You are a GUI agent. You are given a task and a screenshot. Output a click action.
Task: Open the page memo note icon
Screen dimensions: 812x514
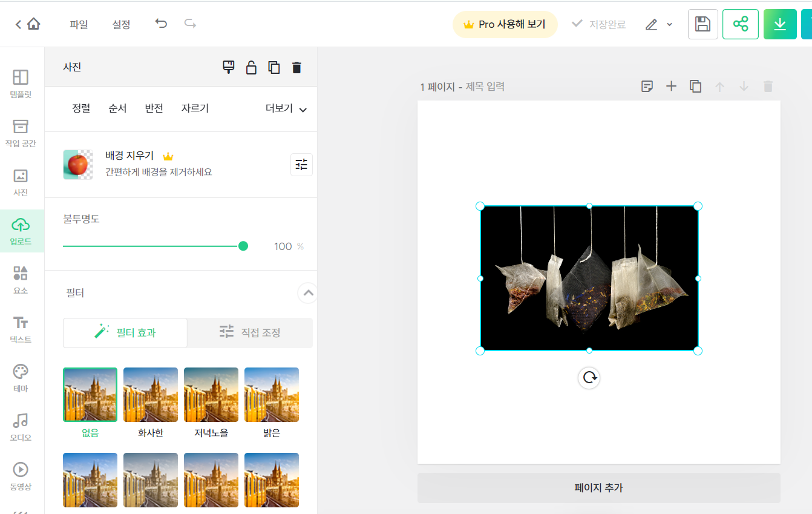[x=647, y=87]
